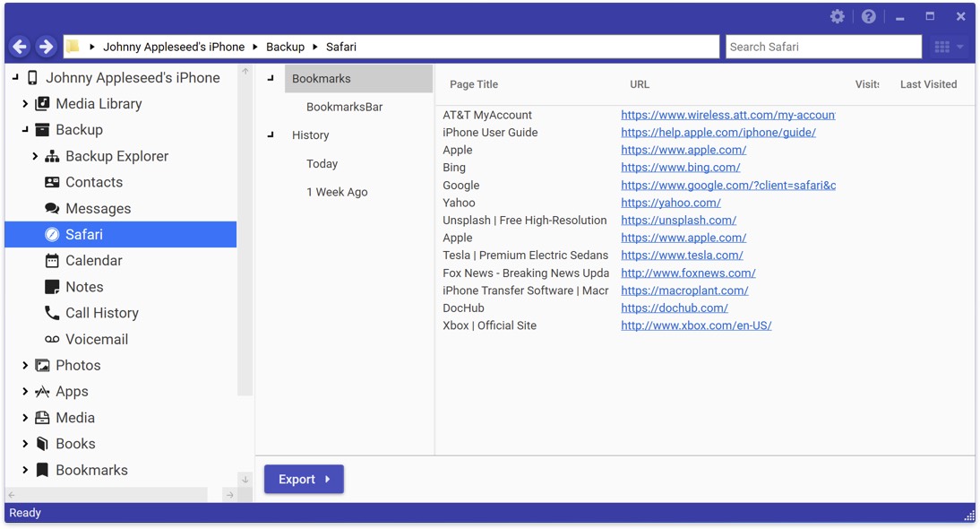The image size is (980, 529).
Task: Click the Export button
Action: [304, 480]
